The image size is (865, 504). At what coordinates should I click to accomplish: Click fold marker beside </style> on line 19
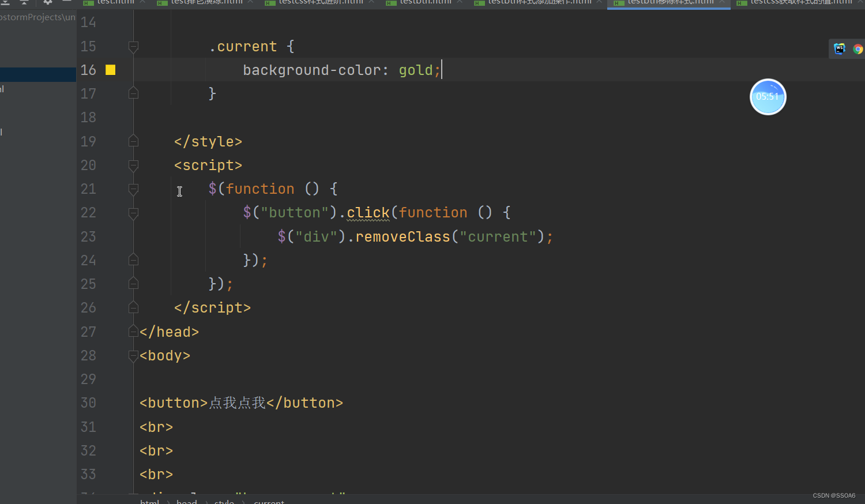point(133,141)
